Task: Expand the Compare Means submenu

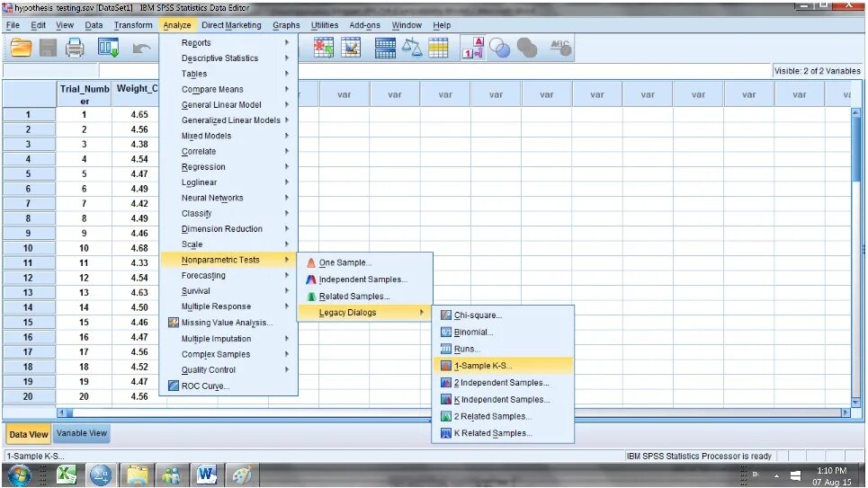Action: (x=228, y=89)
